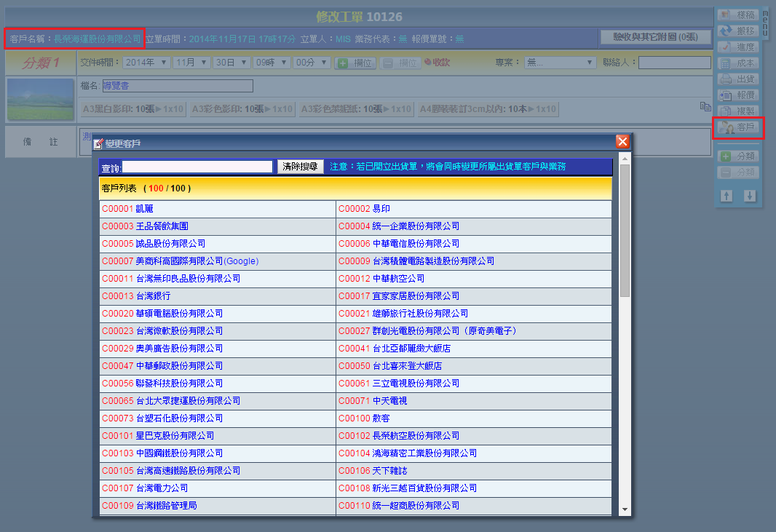Expand the 專案 project dropdown

[560, 63]
